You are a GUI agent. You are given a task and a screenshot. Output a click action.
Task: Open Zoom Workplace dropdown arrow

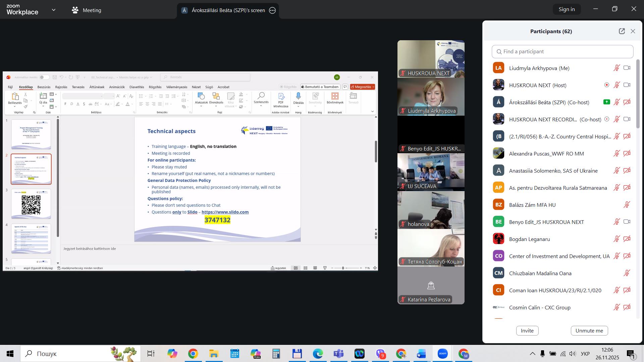[54, 10]
